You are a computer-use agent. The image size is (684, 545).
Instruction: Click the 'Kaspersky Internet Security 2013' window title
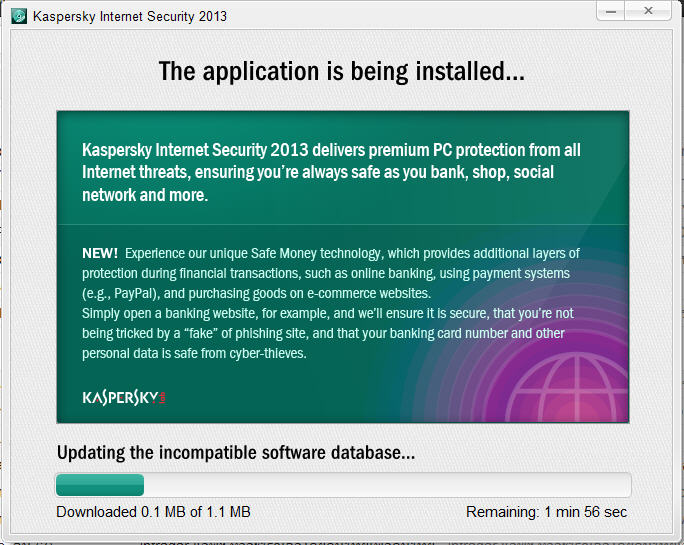pyautogui.click(x=130, y=17)
